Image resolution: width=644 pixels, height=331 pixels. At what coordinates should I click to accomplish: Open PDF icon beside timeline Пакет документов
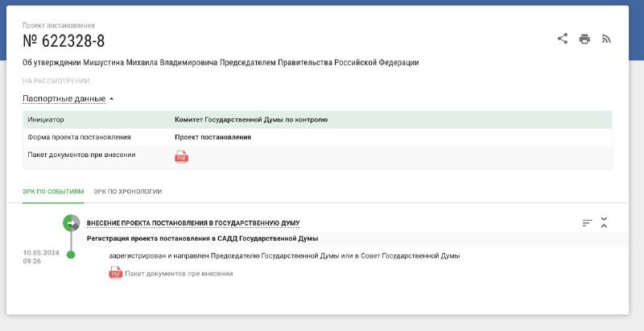(115, 273)
